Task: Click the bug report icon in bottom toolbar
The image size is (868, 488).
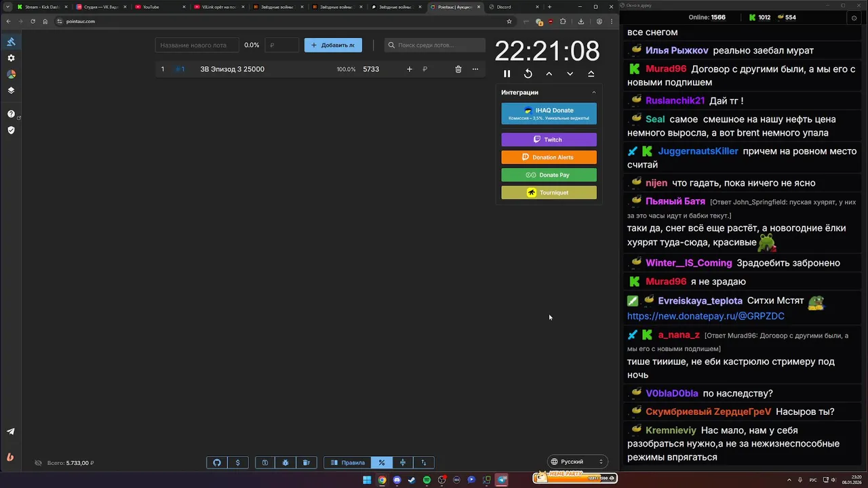Action: pos(285,463)
